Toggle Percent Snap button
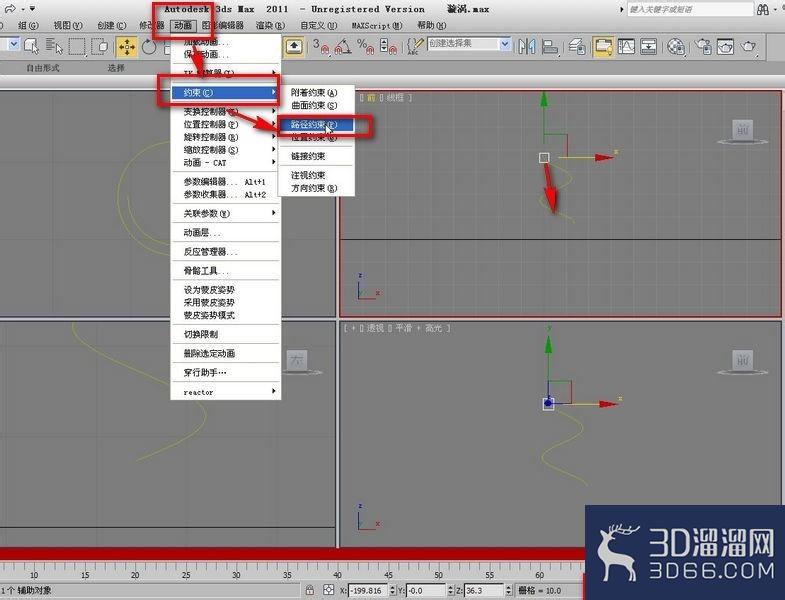This screenshot has width=785, height=600. 365,47
